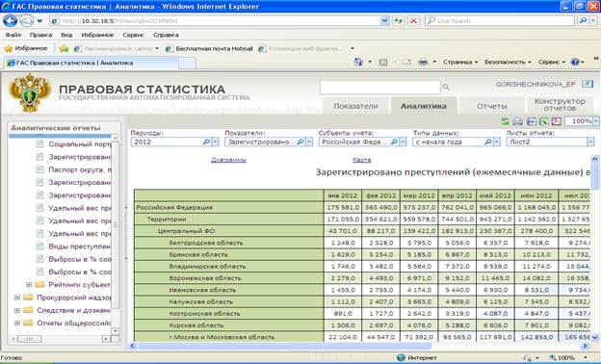This screenshot has height=364, width=601.
Task: Click the search icon in the Показатели field
Action: 300,142
